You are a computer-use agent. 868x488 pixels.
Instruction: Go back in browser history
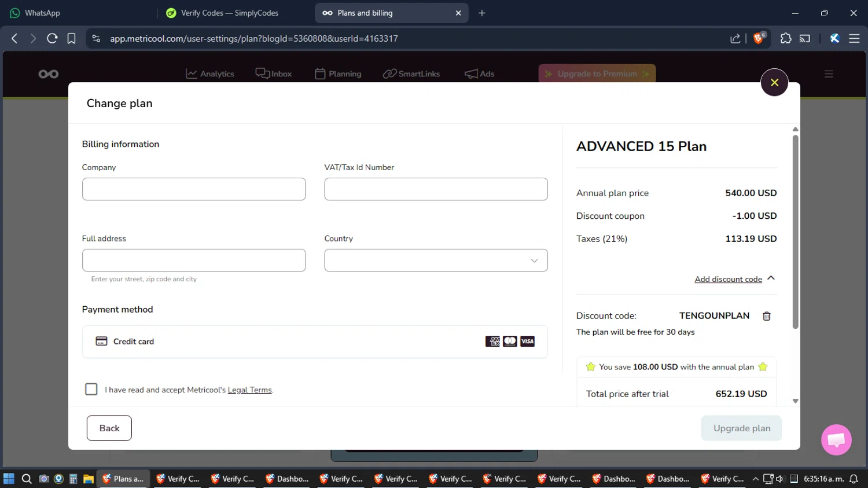(x=14, y=38)
